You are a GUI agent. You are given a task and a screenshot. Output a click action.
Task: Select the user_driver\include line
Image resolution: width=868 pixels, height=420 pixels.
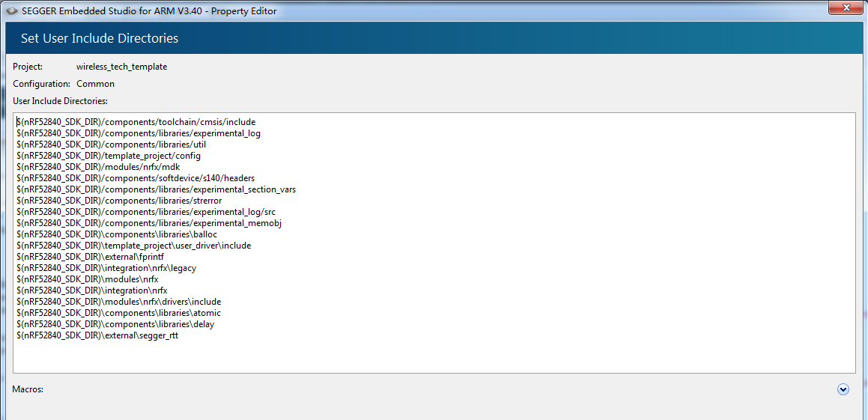click(133, 245)
